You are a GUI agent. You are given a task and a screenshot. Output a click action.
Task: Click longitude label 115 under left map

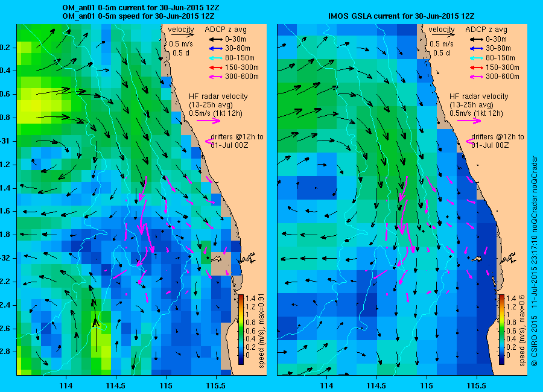pos(166,386)
